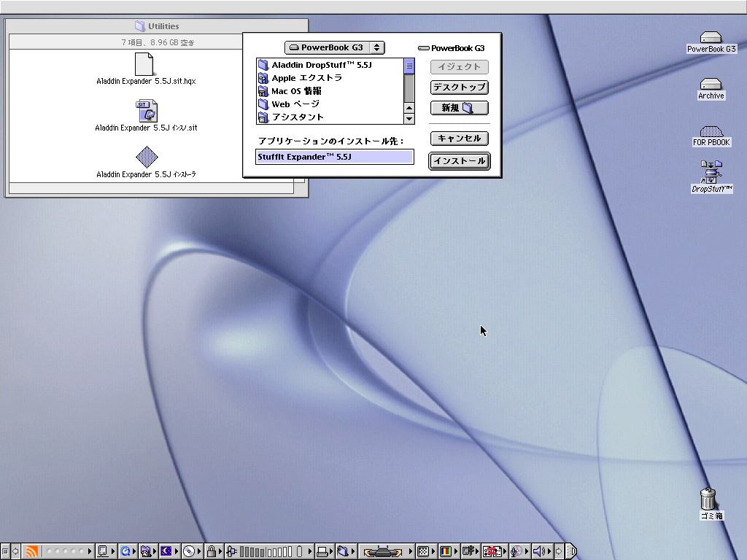Open the Remote Access connection module

coord(469,551)
